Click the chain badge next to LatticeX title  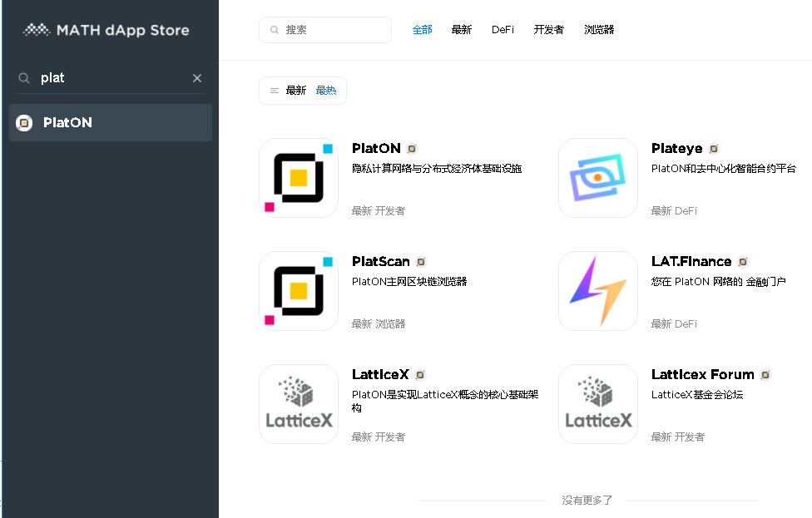coord(420,375)
